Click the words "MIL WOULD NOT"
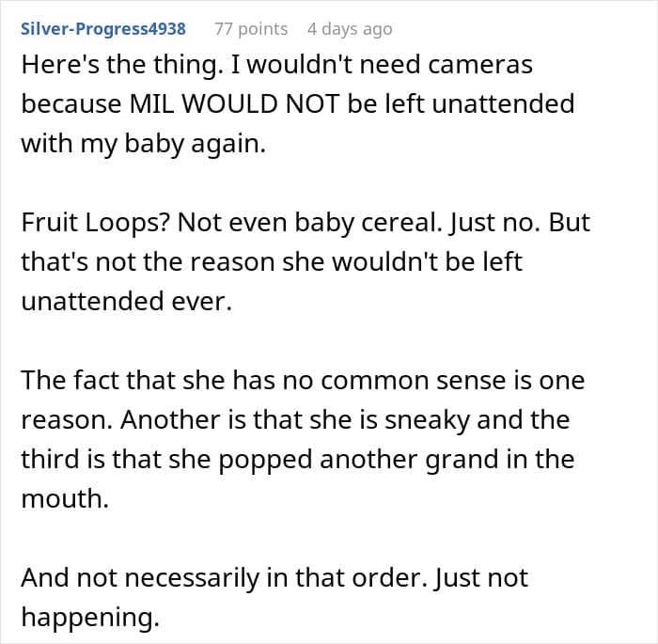Viewport: 658px width, 644px height. pos(234,103)
